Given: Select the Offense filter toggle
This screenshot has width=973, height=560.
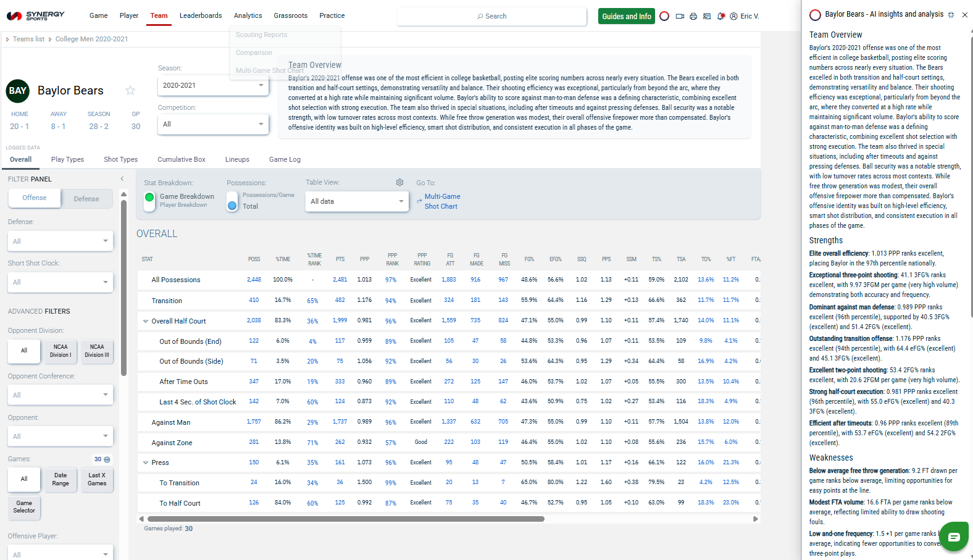Looking at the screenshot, I should [x=35, y=198].
